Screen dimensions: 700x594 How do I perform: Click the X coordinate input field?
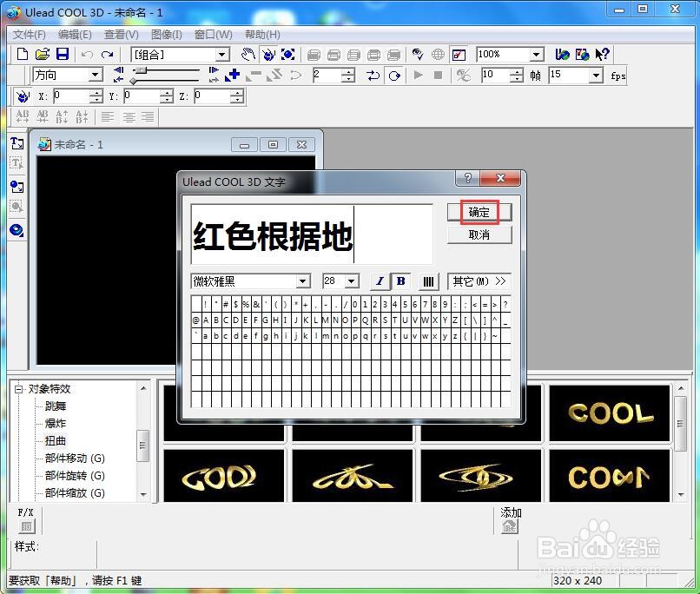point(71,96)
